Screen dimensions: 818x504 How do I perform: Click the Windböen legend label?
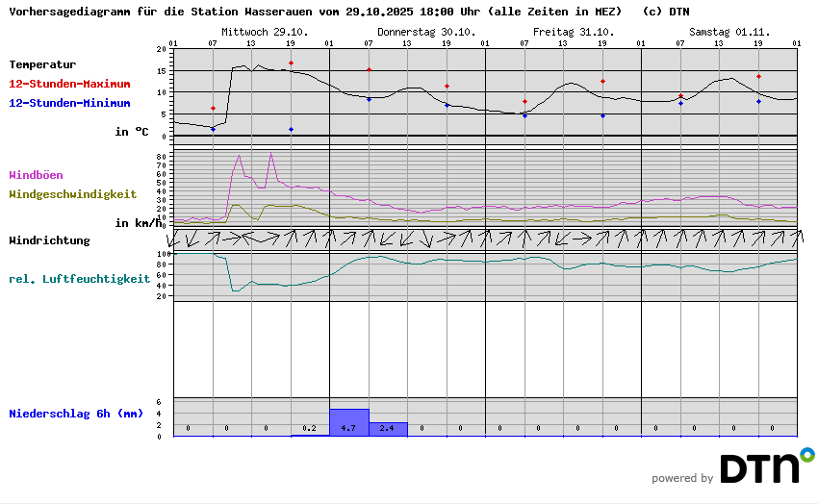coord(37,175)
